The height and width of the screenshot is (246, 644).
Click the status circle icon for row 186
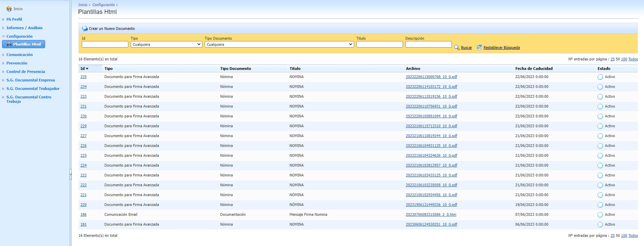tap(600, 215)
